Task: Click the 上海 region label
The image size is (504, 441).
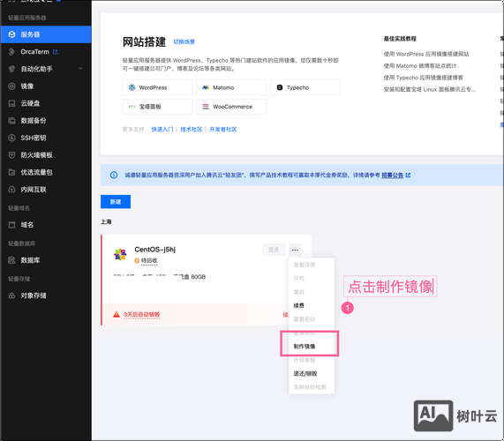Action: (106, 221)
